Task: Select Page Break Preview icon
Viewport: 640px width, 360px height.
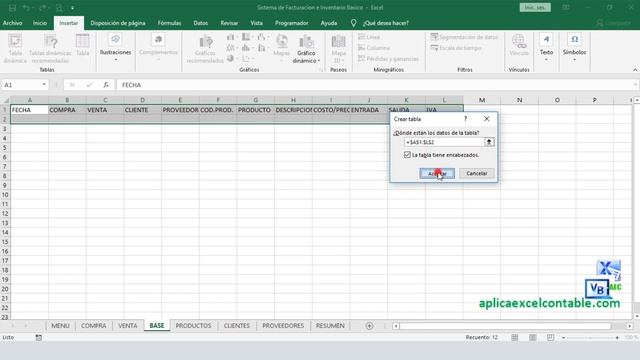Action: [550, 338]
